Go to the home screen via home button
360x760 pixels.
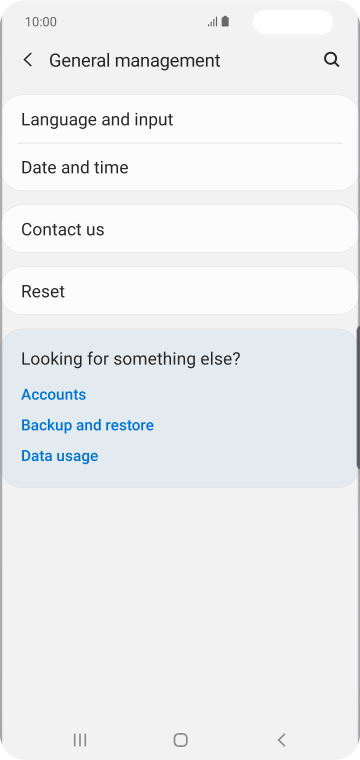[x=180, y=740]
